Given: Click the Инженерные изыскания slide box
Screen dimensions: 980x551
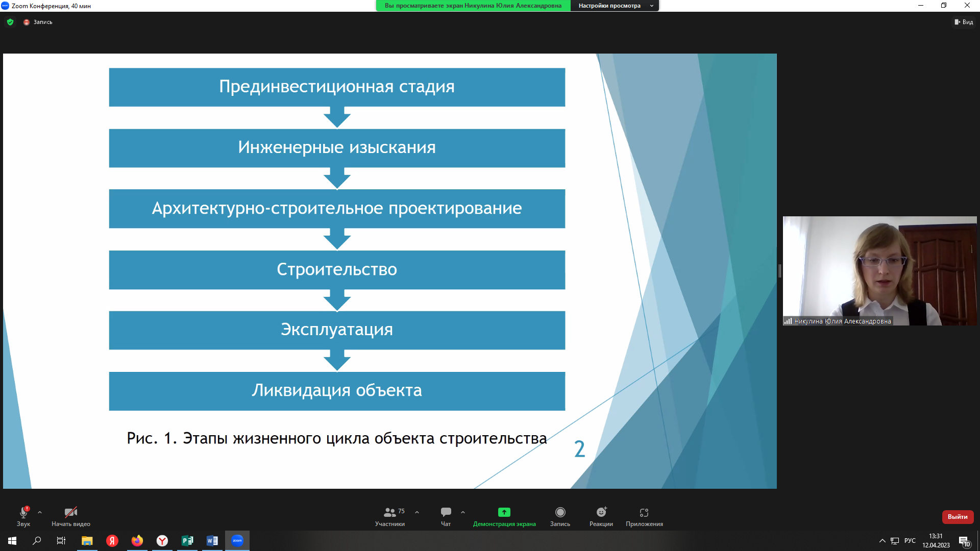Looking at the screenshot, I should coord(337,148).
